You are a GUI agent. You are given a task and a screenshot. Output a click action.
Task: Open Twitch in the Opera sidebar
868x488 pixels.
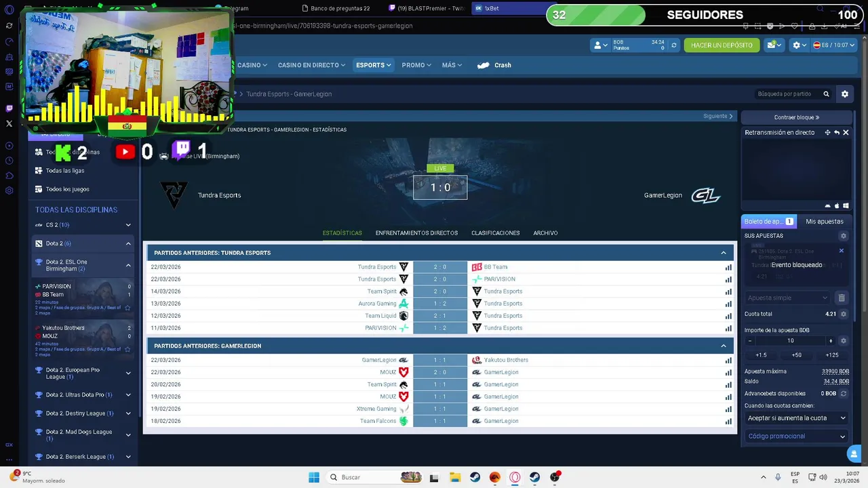tap(9, 108)
